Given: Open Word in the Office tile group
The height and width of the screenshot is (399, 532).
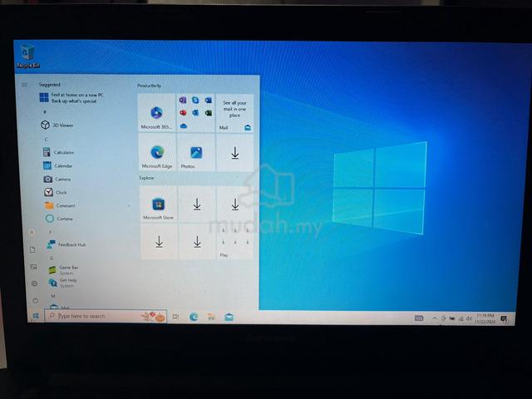Looking at the screenshot, I should (208, 100).
